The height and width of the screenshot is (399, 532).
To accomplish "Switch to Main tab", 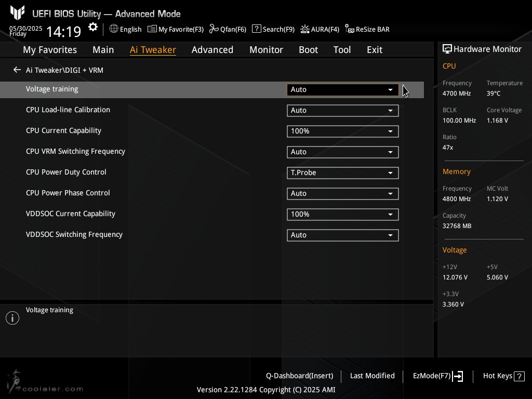I will tap(103, 50).
